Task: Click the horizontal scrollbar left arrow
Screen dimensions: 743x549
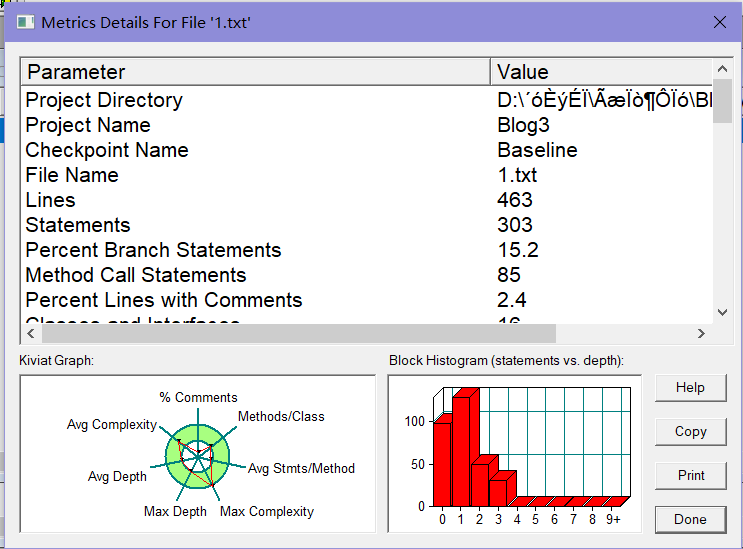Action: pos(31,333)
